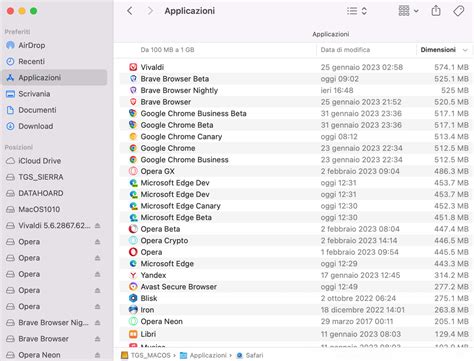474x361 pixels.
Task: Open the list view switcher dropdown
Action: [x=357, y=11]
